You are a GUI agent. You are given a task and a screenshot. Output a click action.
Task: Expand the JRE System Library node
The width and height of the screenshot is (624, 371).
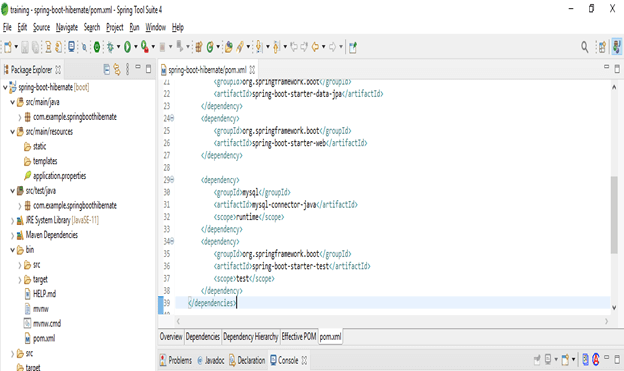pos(13,221)
